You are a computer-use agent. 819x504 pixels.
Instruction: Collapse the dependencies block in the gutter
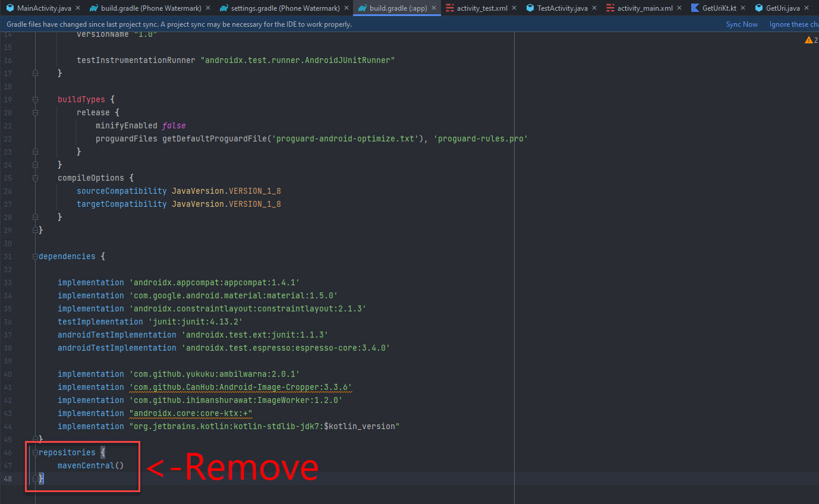coord(34,256)
